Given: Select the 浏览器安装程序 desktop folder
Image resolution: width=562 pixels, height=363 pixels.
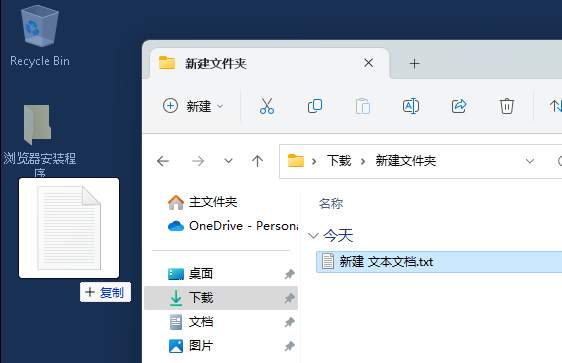Looking at the screenshot, I should (x=39, y=140).
